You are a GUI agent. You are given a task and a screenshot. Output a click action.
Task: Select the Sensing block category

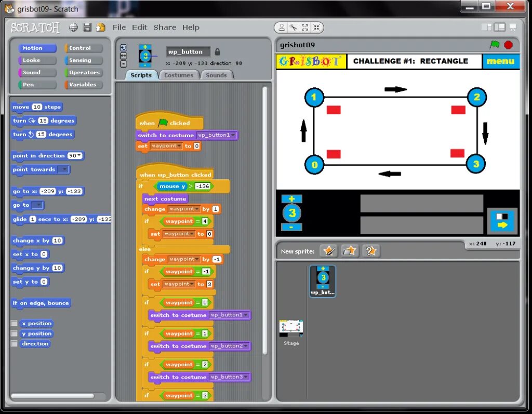coord(84,60)
